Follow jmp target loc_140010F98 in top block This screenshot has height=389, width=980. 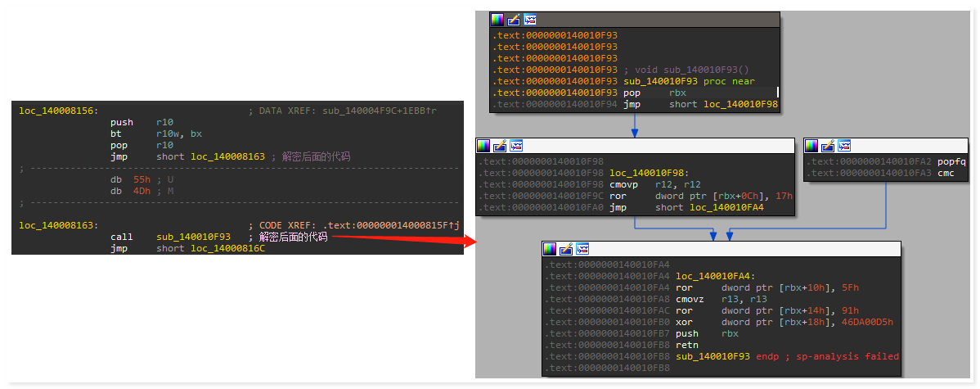tap(739, 105)
